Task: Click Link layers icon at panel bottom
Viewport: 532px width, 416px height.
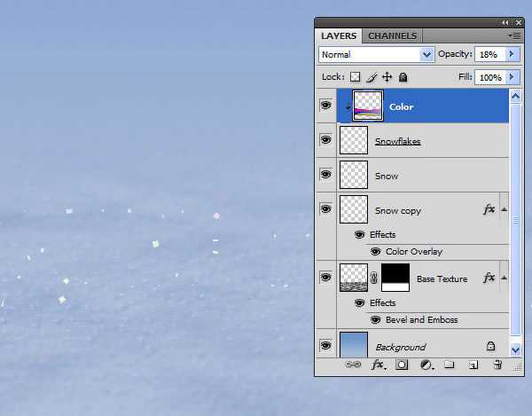Action: point(353,365)
